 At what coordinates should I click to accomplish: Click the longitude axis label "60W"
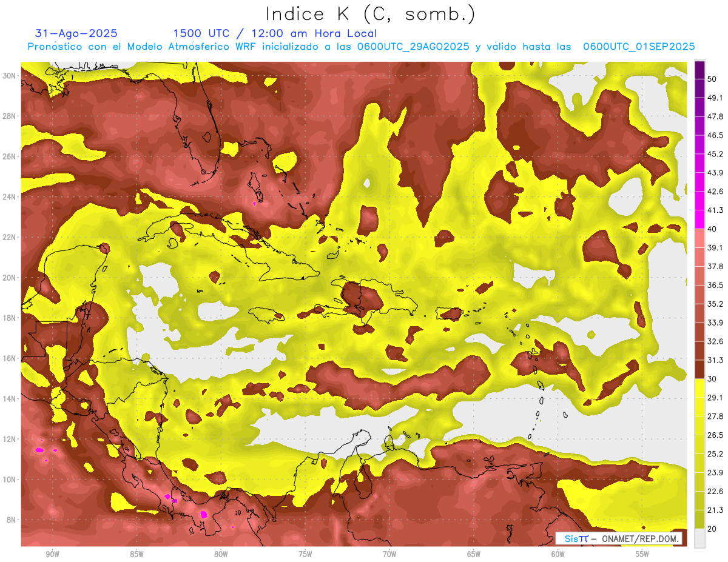point(558,555)
